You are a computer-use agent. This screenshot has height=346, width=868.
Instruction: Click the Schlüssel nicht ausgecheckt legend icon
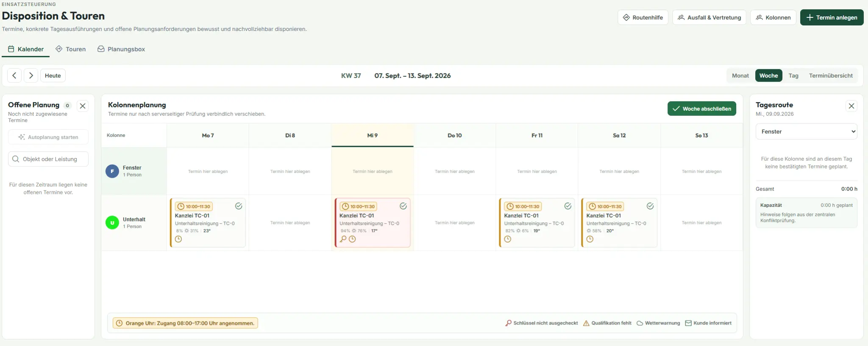(x=508, y=323)
